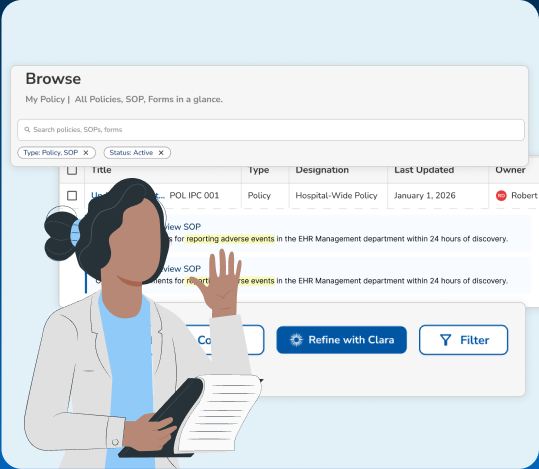The height and width of the screenshot is (469, 539).
Task: Tick the checkbox for POL IPC 001 row
Action: (72, 196)
